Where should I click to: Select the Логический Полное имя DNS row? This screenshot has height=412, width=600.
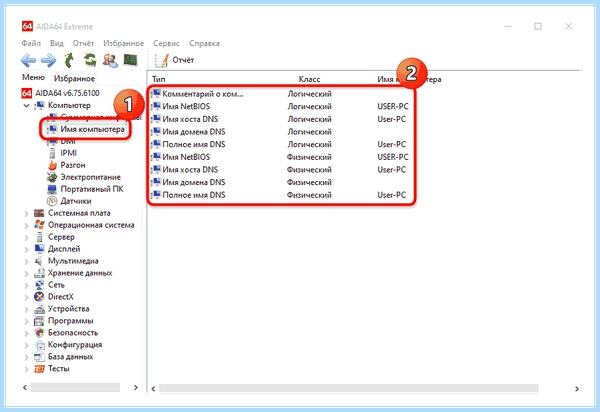(x=281, y=144)
